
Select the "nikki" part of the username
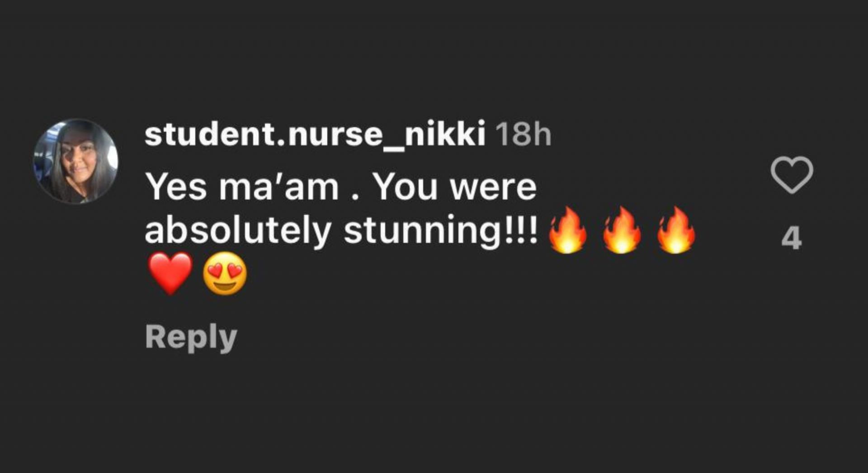pos(445,134)
